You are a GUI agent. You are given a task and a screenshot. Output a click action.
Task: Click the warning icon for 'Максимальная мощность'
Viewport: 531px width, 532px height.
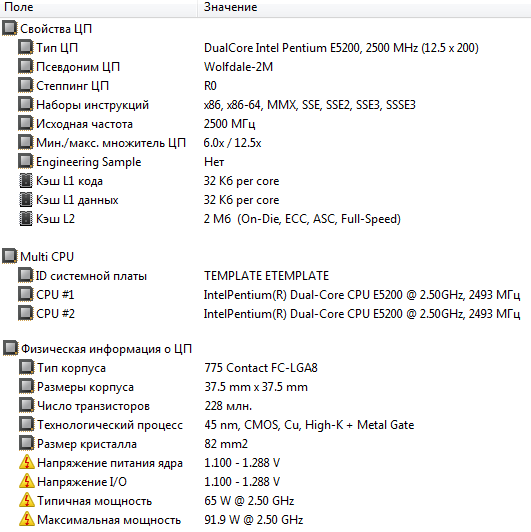(x=26, y=519)
